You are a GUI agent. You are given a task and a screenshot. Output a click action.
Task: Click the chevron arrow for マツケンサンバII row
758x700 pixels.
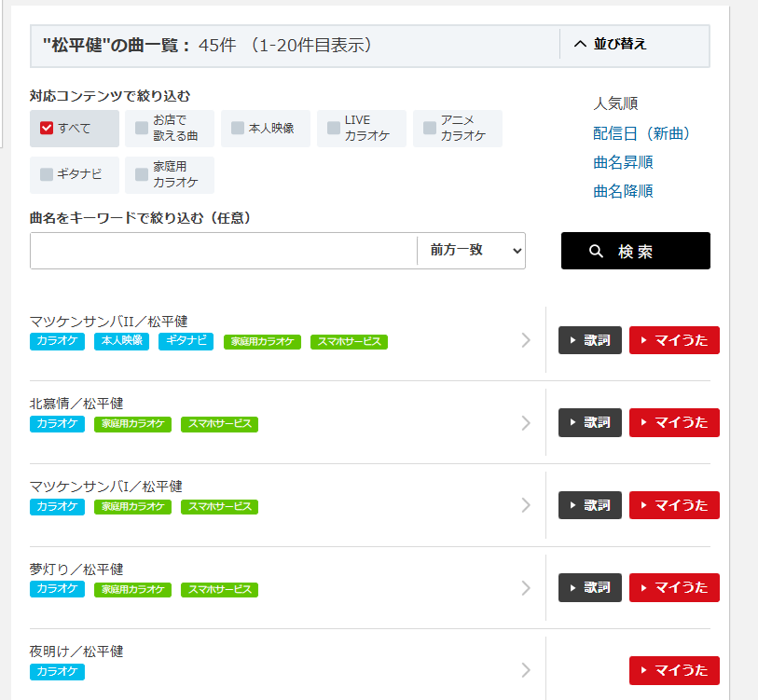click(526, 340)
